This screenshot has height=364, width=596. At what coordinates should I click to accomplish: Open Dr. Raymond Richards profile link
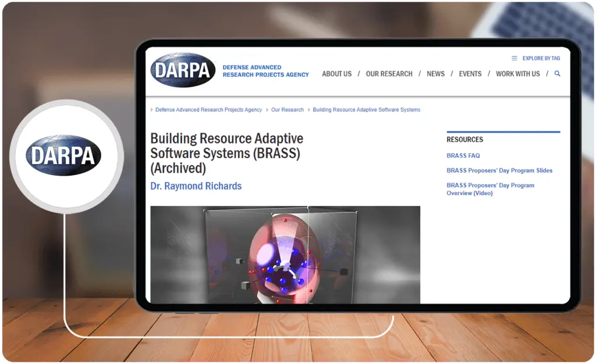coord(196,186)
